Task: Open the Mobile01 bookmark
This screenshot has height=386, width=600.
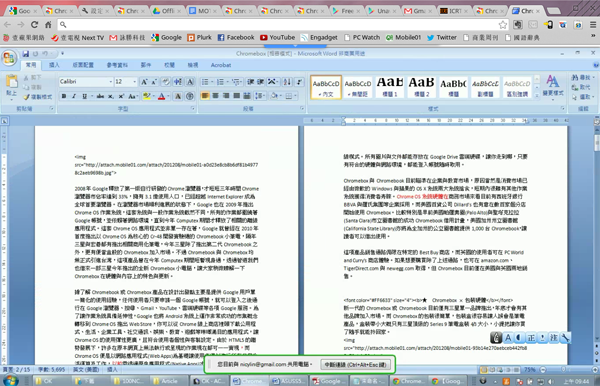Action: [403, 37]
